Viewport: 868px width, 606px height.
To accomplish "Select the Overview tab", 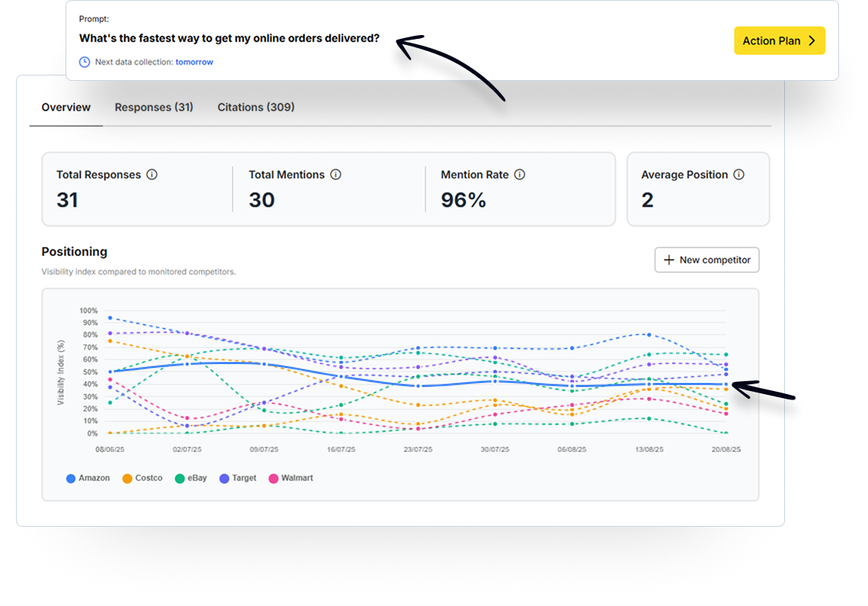I will click(x=66, y=107).
